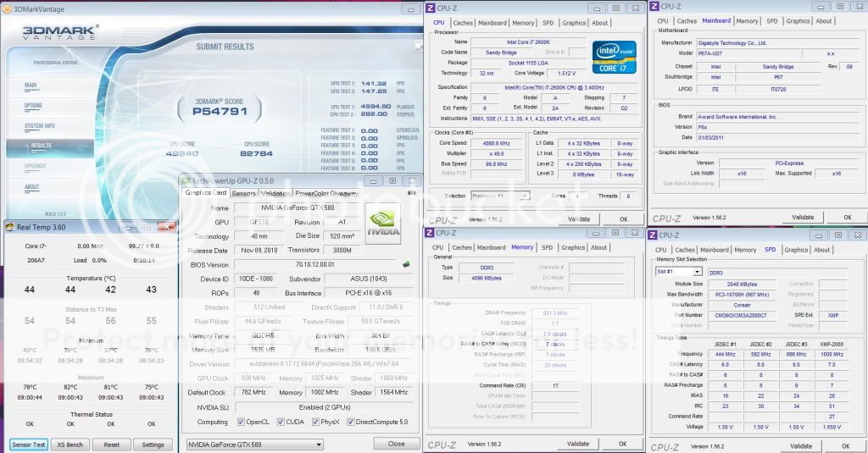Click the NVIDIA logo in GPU-Z

point(382,223)
